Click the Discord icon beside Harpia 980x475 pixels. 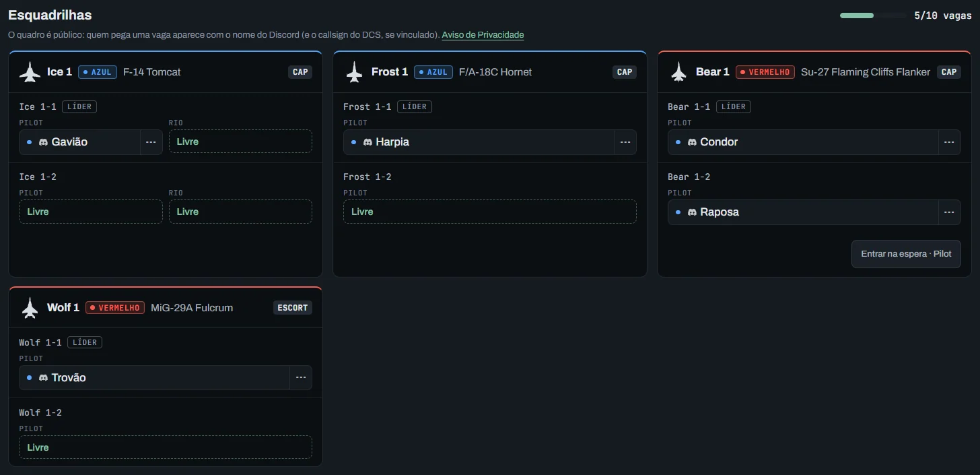pos(367,142)
